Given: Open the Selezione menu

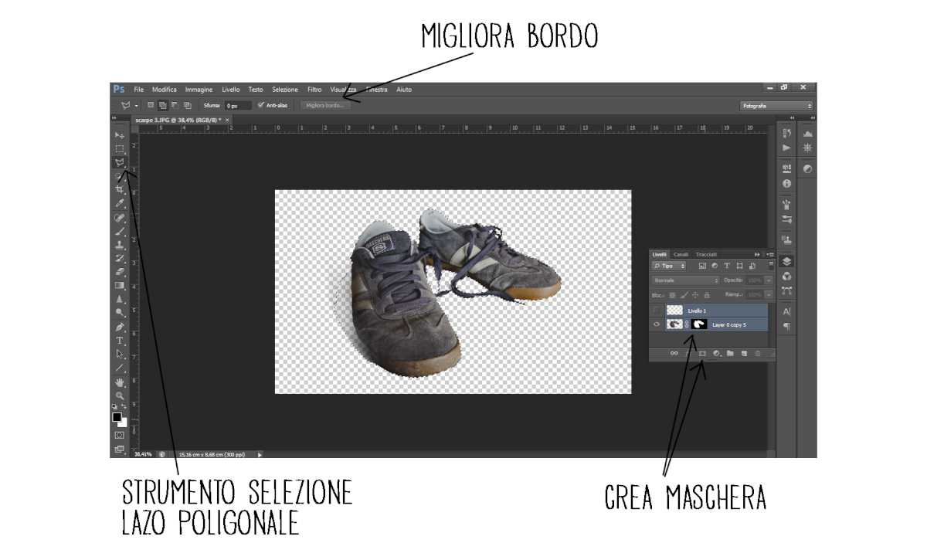Looking at the screenshot, I should point(284,90).
